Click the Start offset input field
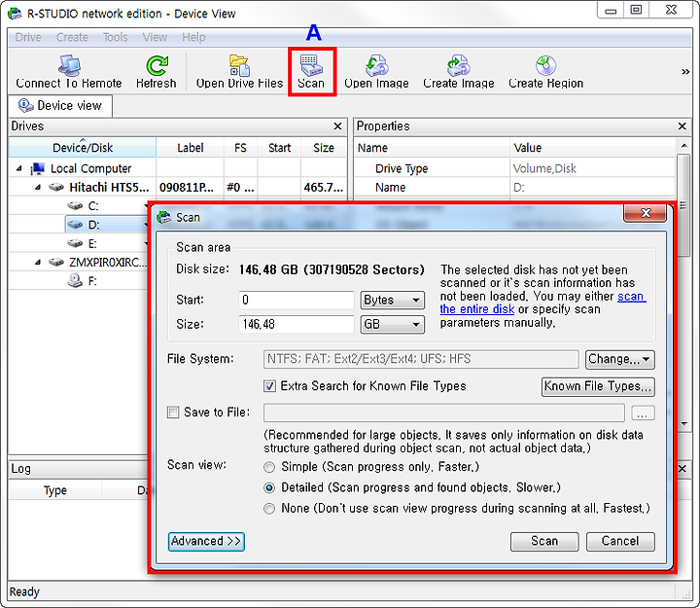The image size is (700, 608). point(297,301)
